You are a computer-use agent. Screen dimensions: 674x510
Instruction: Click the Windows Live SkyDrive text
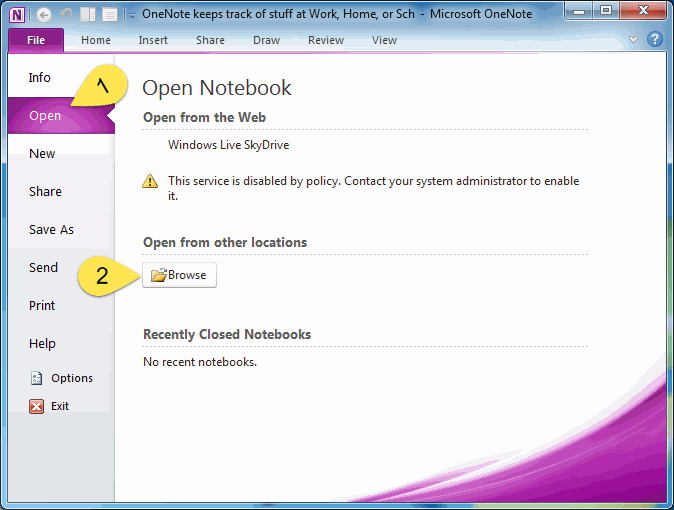tap(228, 145)
